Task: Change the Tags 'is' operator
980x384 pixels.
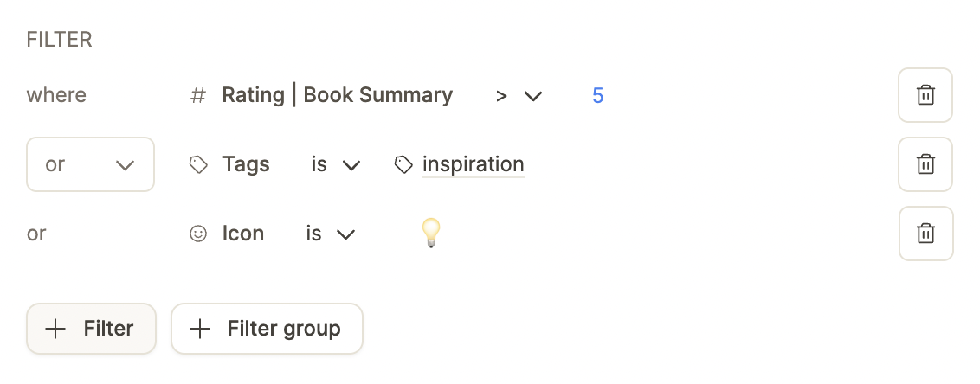Action: (x=336, y=165)
